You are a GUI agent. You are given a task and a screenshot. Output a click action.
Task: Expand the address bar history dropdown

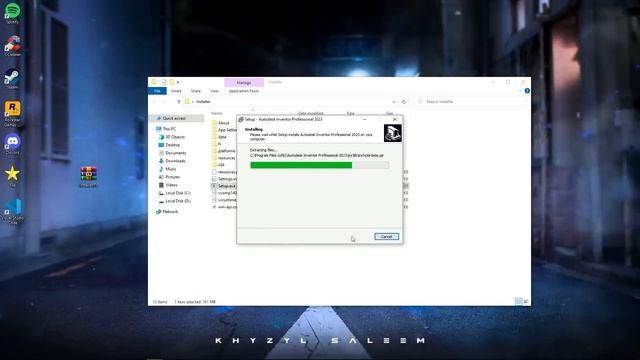[394, 102]
